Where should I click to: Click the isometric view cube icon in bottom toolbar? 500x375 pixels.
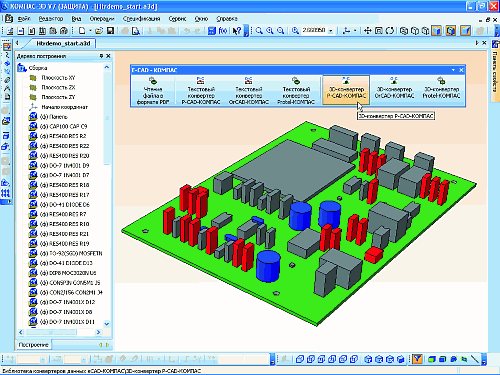tap(368, 359)
